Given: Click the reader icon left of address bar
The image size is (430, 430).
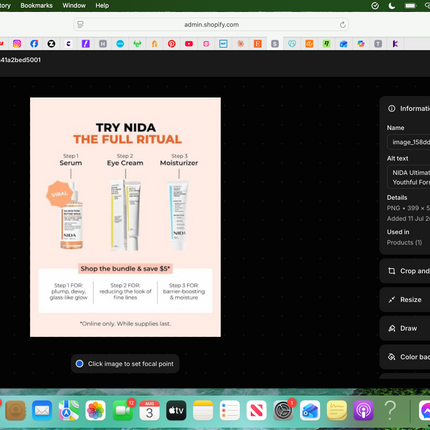Looking at the screenshot, I should (x=80, y=24).
